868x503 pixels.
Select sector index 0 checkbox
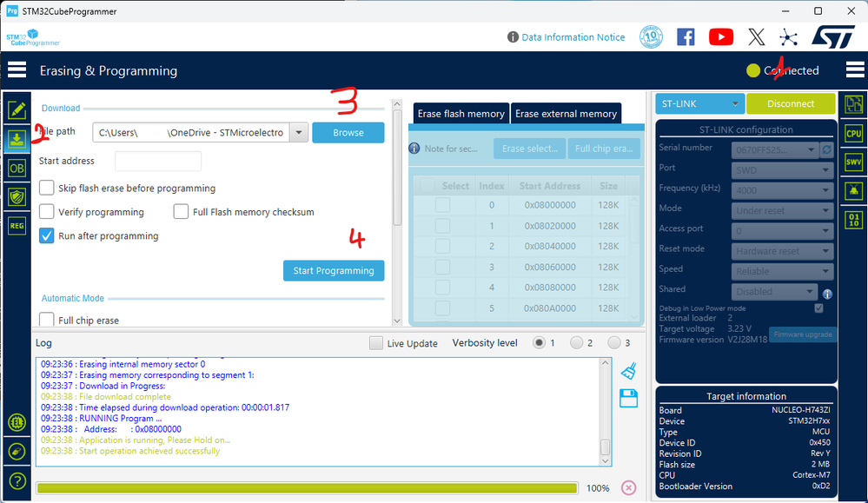(x=442, y=205)
